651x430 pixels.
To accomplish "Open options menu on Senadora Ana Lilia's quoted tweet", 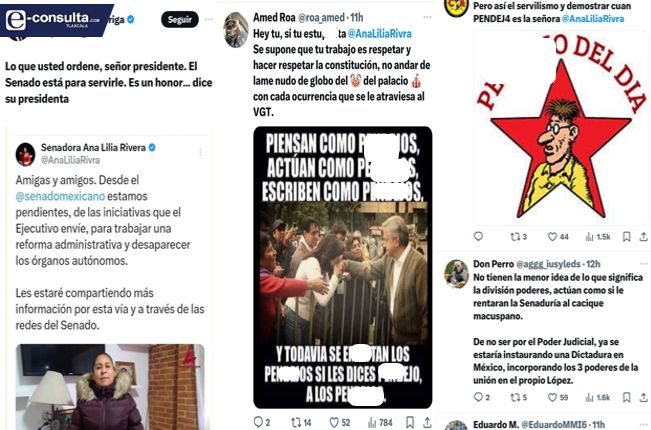I will [200, 152].
